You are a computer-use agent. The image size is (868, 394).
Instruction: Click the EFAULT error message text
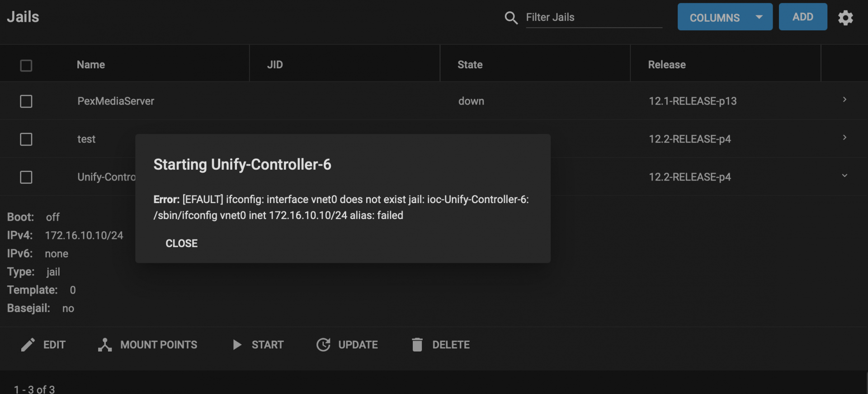[341, 207]
